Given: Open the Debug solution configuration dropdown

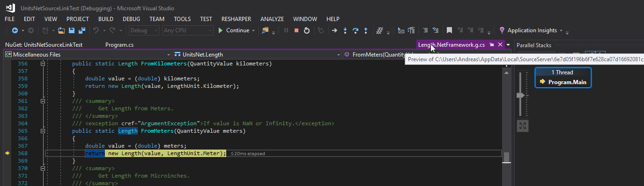Looking at the screenshot, I should pyautogui.click(x=144, y=30).
